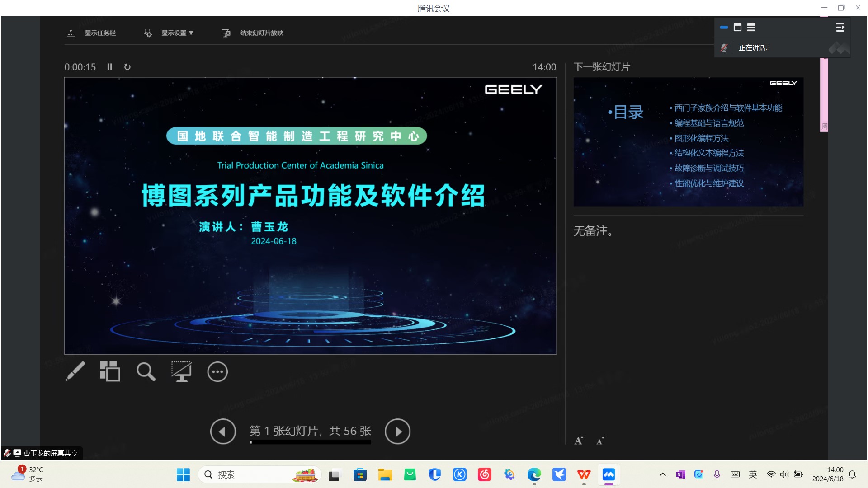Screen dimensions: 868x488
Task: Decrease the notes text size
Action: pos(600,441)
